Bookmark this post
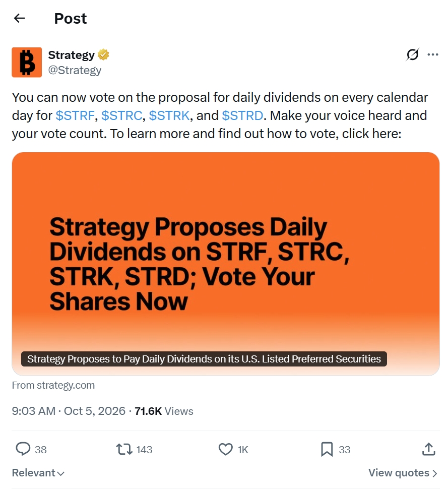This screenshot has height=490, width=448. (327, 449)
